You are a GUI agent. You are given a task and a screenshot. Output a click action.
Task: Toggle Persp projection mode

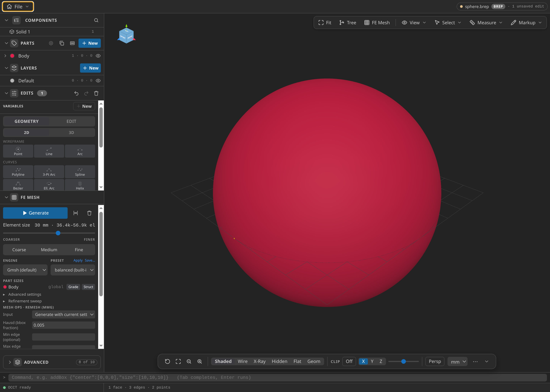[435, 361]
